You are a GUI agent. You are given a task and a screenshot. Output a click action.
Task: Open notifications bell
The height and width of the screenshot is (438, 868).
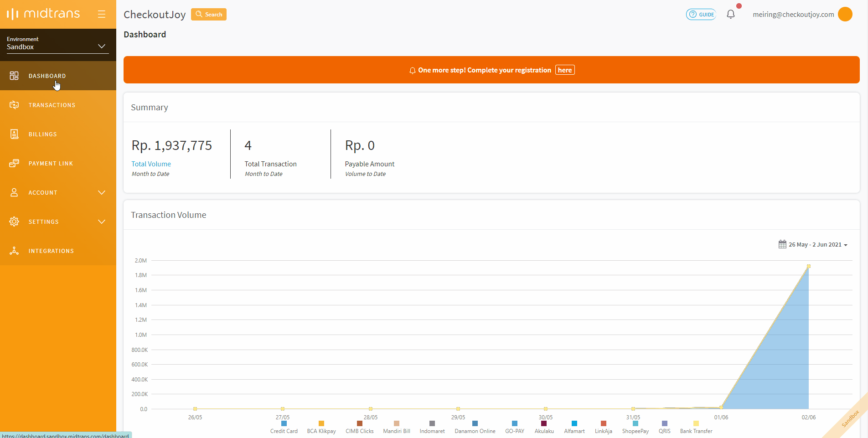coord(731,14)
